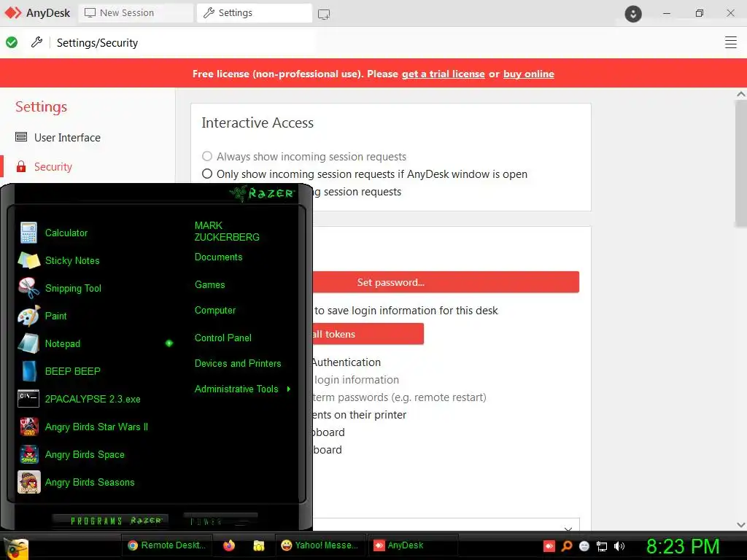
Task: Click the AnyDesk logo icon
Action: (13, 13)
